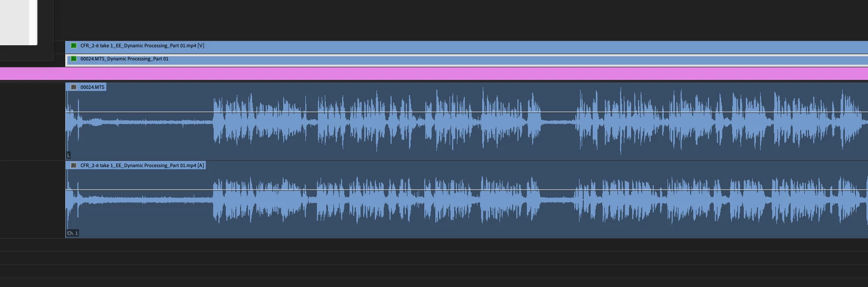Click the empty track below the CFR_2-6 audio

click(x=434, y=245)
